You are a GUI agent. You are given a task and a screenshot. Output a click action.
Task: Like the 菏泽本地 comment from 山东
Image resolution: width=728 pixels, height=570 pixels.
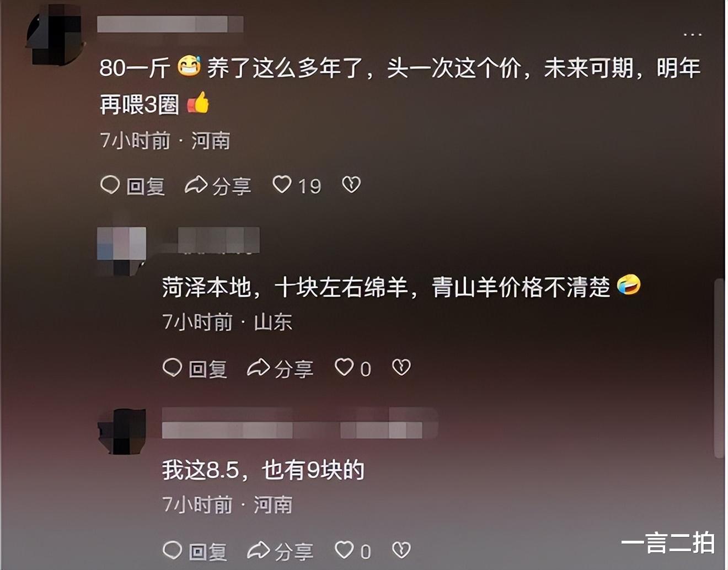(344, 367)
